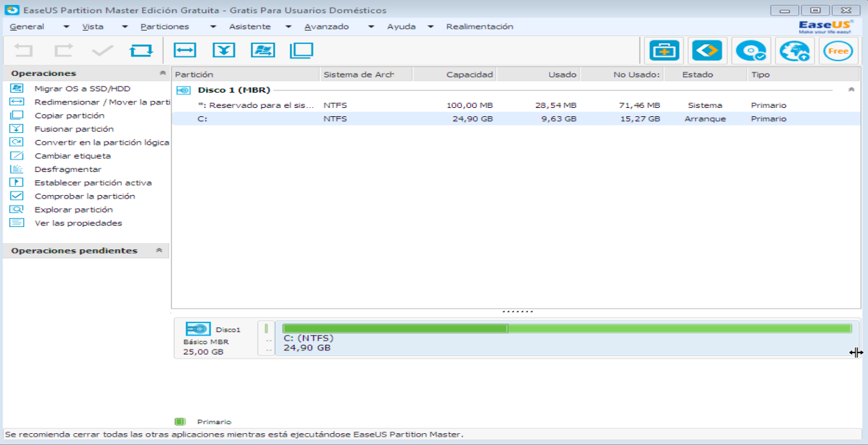
Task: Open the Vista menu
Action: pos(93,26)
